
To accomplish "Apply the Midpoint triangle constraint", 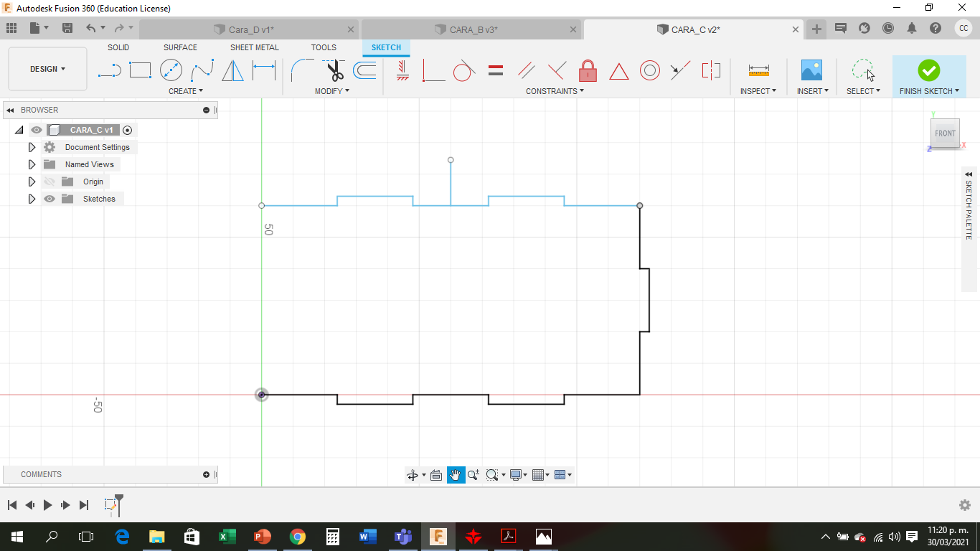I will click(618, 70).
